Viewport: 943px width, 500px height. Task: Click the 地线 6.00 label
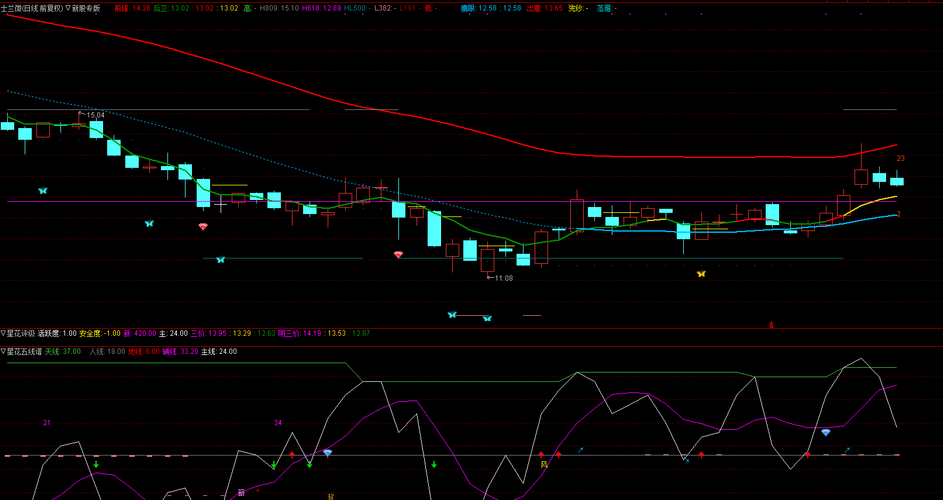(x=144, y=351)
